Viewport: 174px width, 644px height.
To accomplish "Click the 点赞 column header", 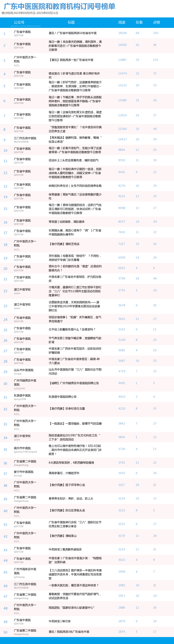I will click(x=157, y=22).
